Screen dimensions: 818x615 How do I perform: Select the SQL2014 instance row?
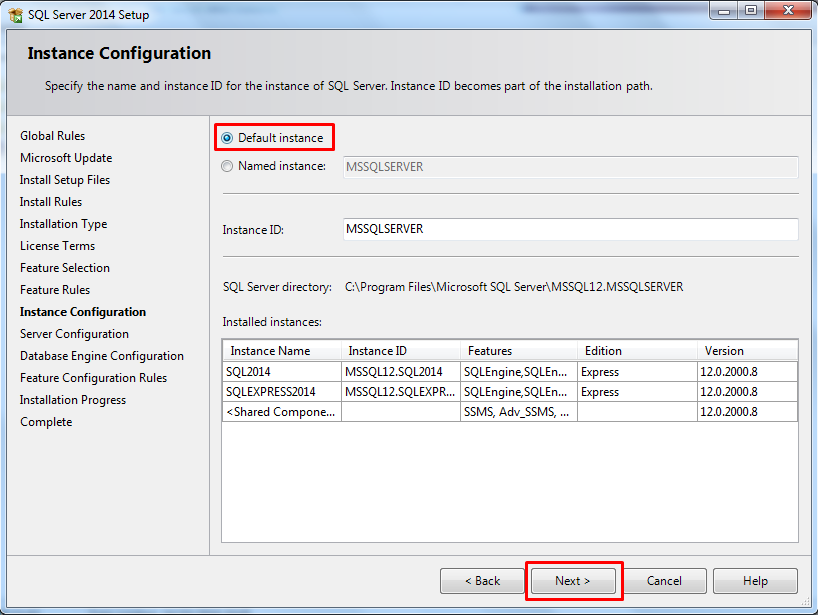coord(510,371)
